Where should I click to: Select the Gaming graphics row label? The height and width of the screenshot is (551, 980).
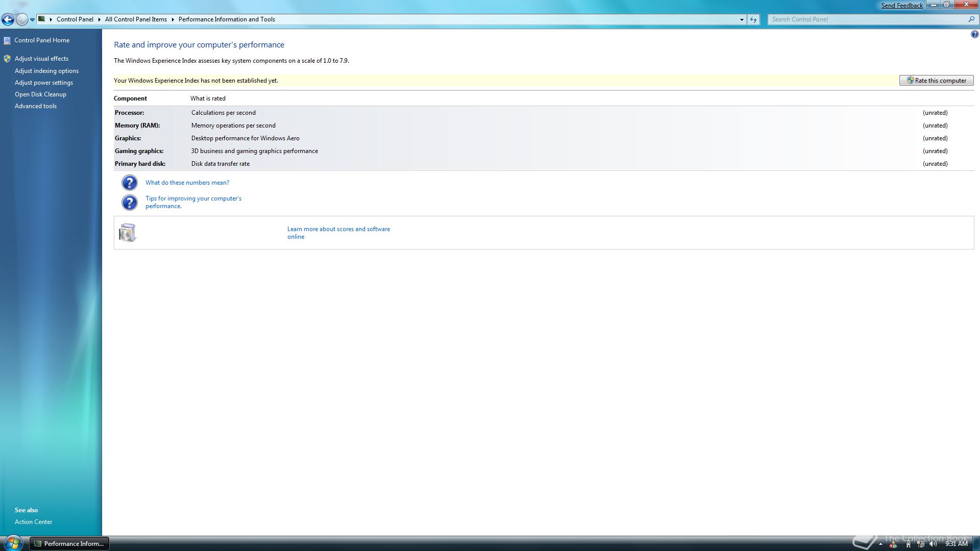tap(139, 151)
